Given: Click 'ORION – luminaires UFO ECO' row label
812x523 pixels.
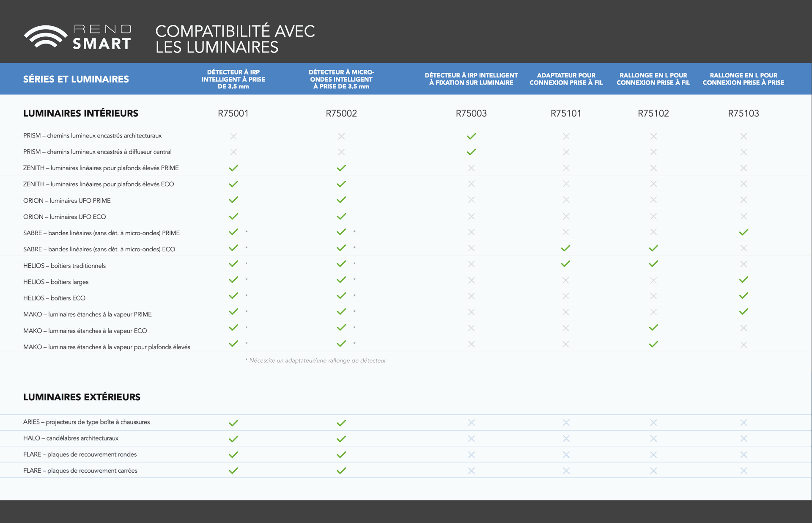Looking at the screenshot, I should pos(64,217).
